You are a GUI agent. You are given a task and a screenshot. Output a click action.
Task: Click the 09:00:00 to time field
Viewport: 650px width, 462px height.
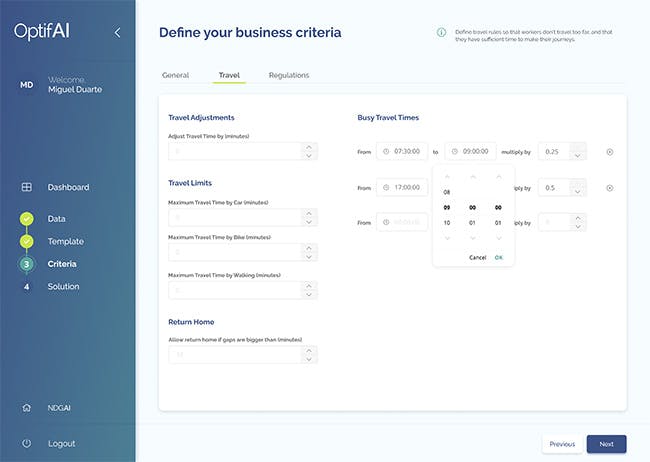471,151
